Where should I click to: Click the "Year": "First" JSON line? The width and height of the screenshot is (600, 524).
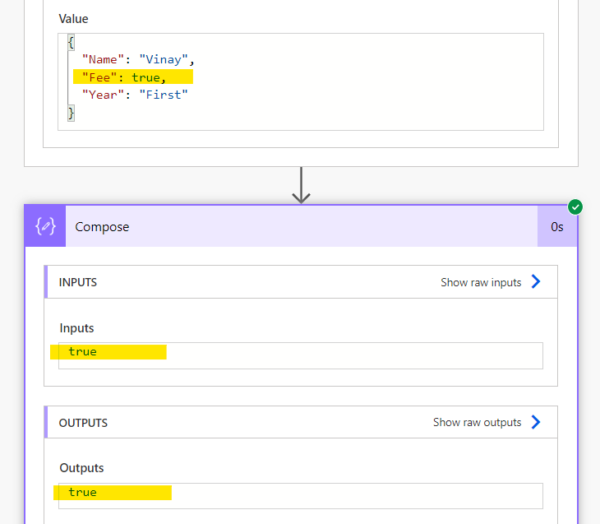click(x=135, y=95)
